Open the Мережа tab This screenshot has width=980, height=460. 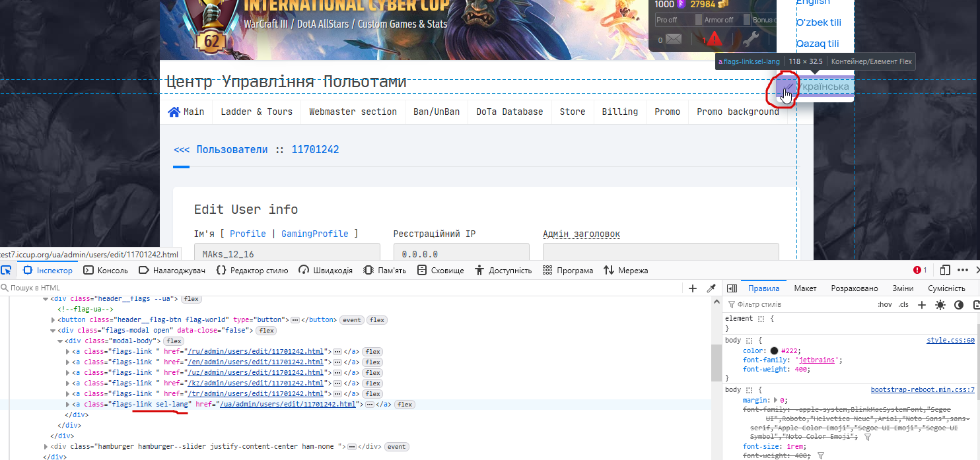tap(626, 270)
